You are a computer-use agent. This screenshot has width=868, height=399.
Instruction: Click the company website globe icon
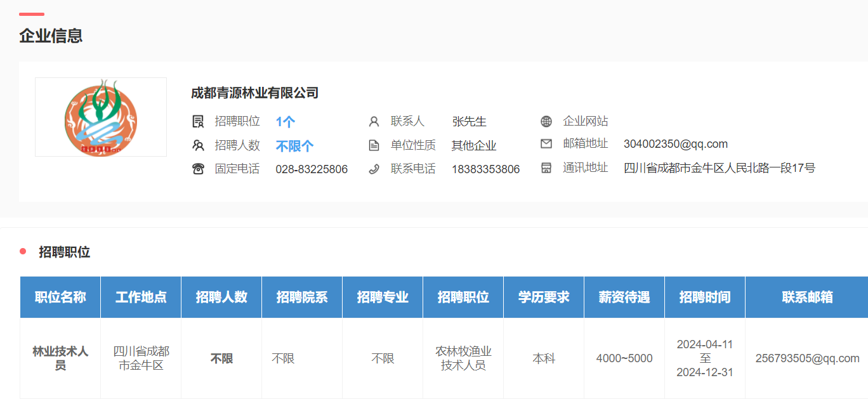[x=546, y=121]
